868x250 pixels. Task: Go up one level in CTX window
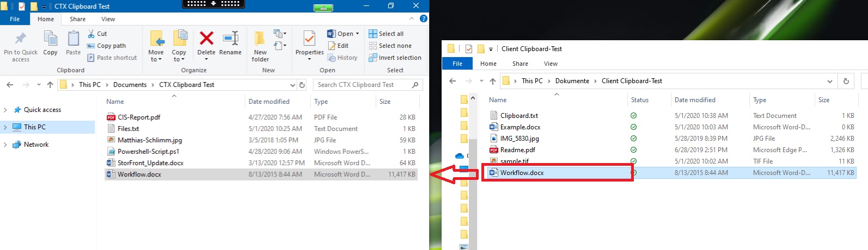click(50, 85)
